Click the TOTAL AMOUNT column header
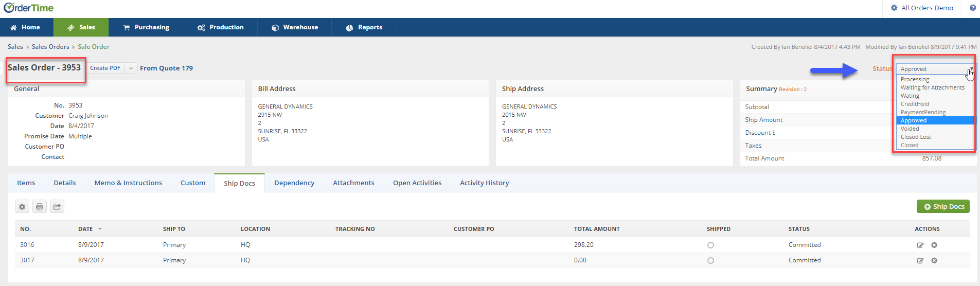The height and width of the screenshot is (286, 980). coord(597,229)
